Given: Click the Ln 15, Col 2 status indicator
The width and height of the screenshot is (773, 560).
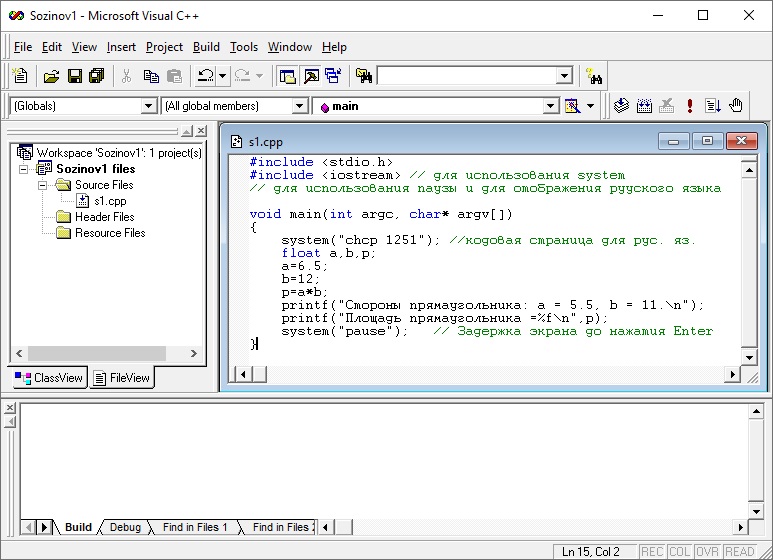Looking at the screenshot, I should (591, 552).
